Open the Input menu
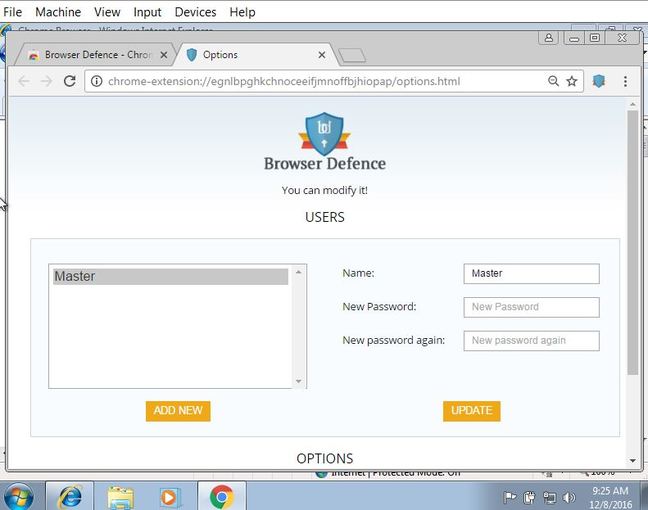648x510 pixels. pos(147,12)
